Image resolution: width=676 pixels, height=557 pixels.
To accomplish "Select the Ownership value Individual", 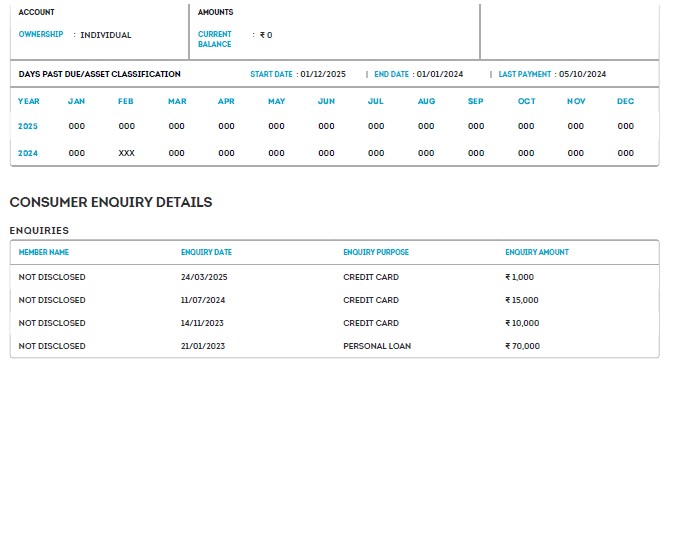I will (x=106, y=35).
